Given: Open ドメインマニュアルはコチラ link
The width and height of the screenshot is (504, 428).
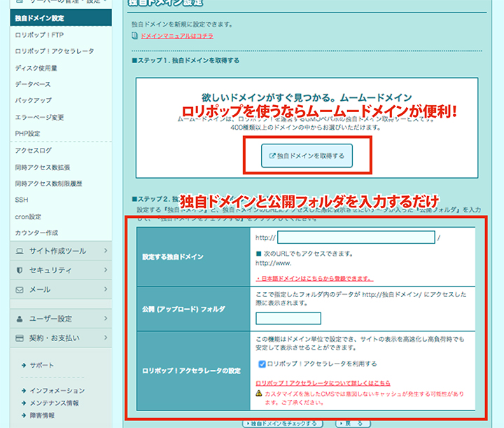Looking at the screenshot, I should click(x=177, y=36).
